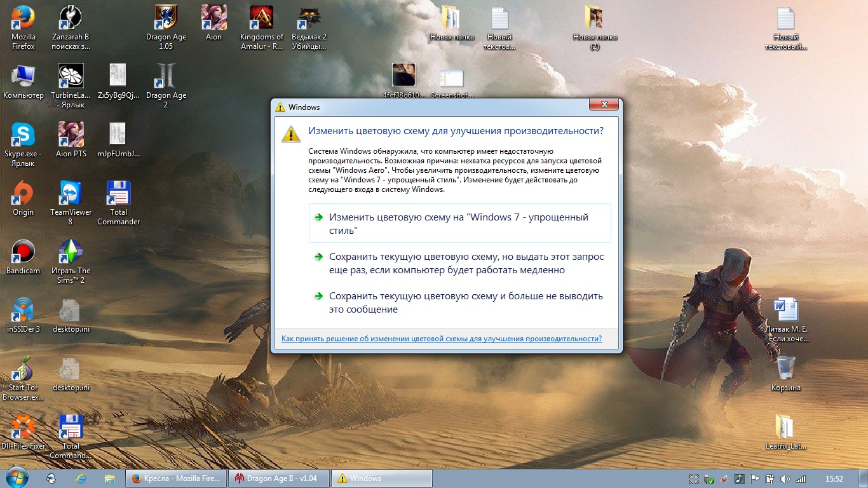Select the Корзина recycle bin icon
Screen dimensions: 868x488
[x=785, y=375]
